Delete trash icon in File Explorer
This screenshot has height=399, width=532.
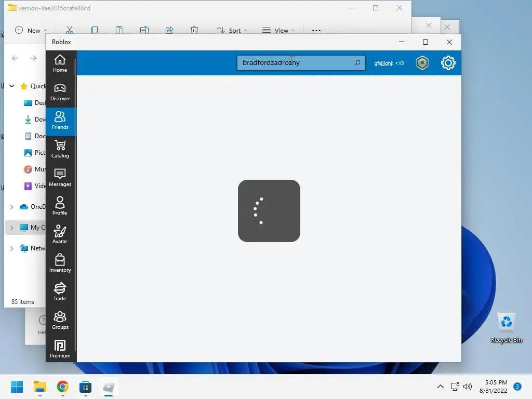(194, 30)
